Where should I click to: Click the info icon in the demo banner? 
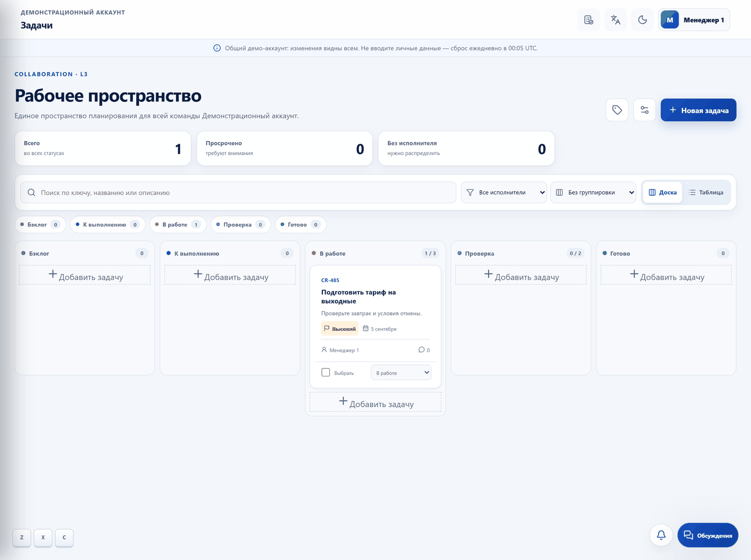coord(217,48)
